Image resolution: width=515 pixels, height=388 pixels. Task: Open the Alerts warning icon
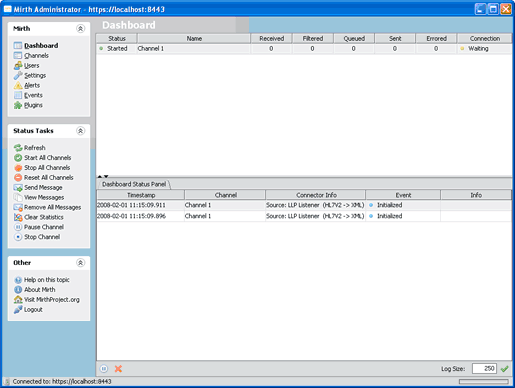[x=18, y=85]
